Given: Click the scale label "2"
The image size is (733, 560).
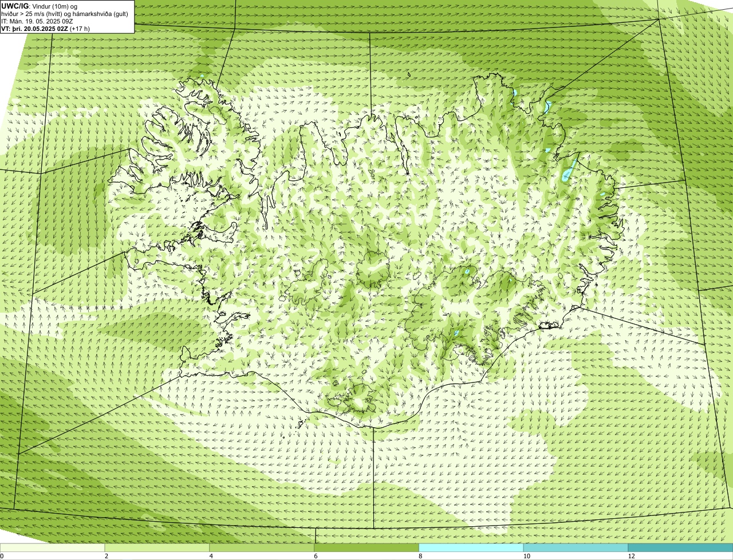Looking at the screenshot, I should pyautogui.click(x=107, y=556).
